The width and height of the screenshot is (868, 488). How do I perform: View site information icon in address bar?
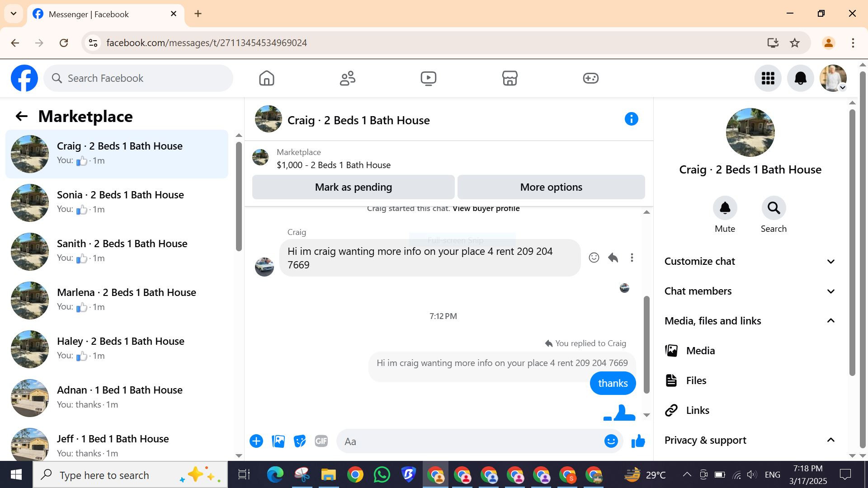(93, 43)
